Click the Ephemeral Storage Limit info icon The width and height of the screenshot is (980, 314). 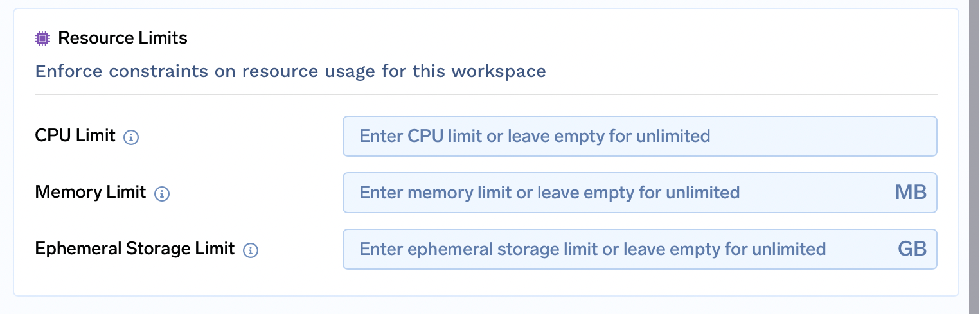point(251,250)
